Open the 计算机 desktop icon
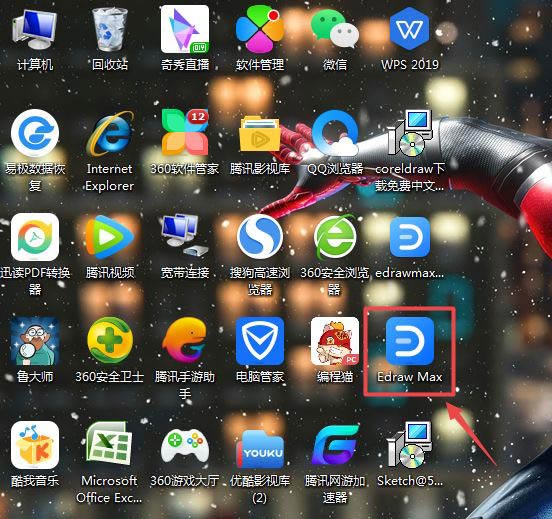Viewport: 552px width, 519px height. pyautogui.click(x=34, y=31)
